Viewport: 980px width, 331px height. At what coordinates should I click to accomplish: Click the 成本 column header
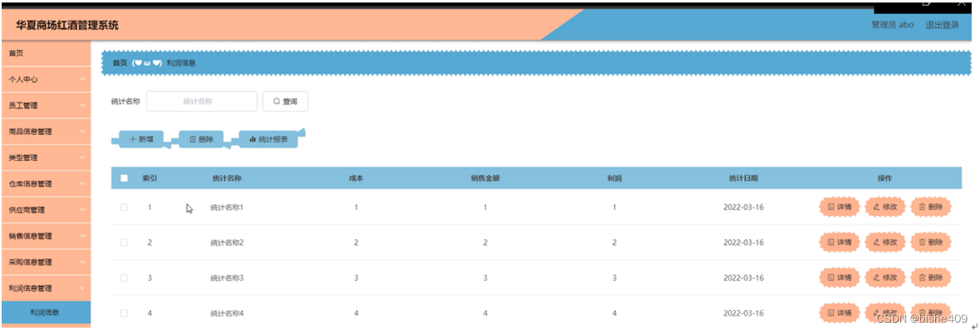click(x=357, y=178)
